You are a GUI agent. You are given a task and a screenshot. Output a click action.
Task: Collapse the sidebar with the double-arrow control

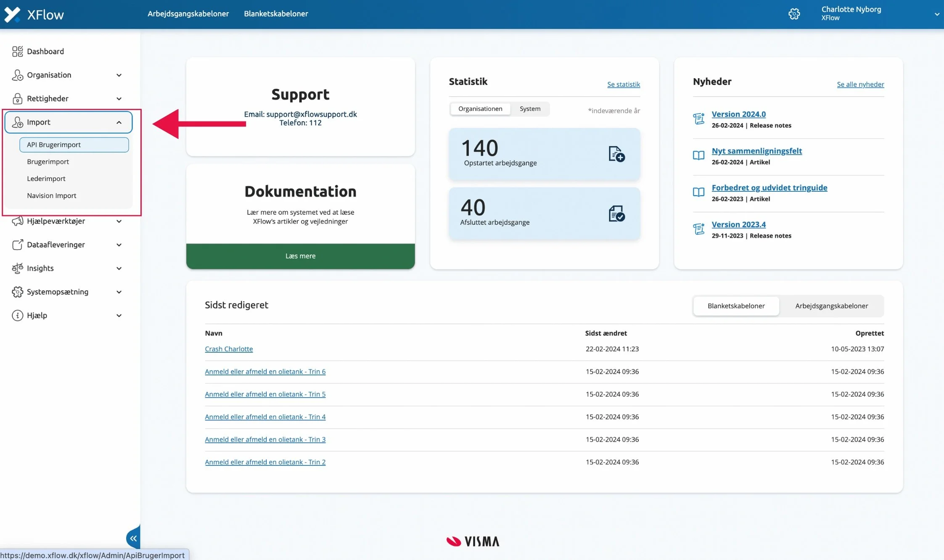pos(133,538)
